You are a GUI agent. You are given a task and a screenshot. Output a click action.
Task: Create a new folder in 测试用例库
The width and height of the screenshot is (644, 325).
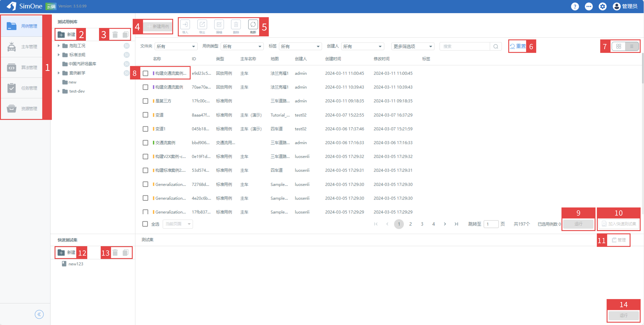[66, 35]
